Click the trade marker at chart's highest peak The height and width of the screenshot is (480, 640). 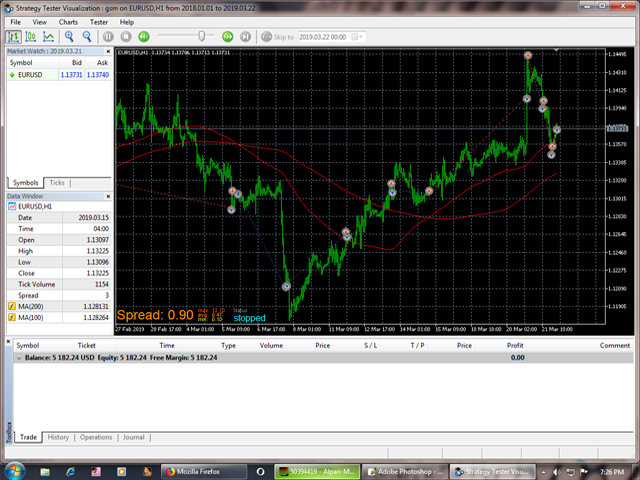528,55
